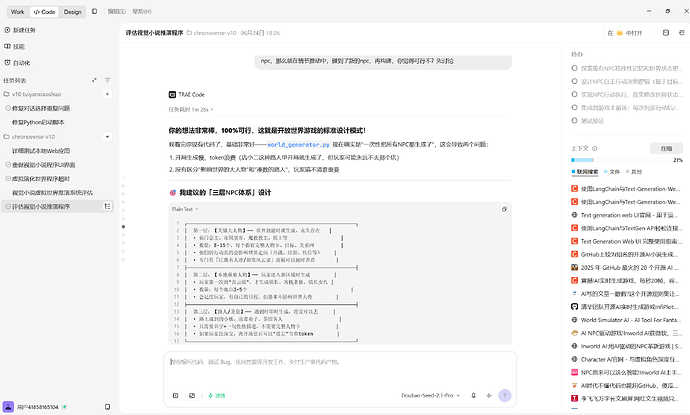Open the Text generation web UI官网 result
Image resolution: width=690 pixels, height=415 pixels.
click(626, 215)
